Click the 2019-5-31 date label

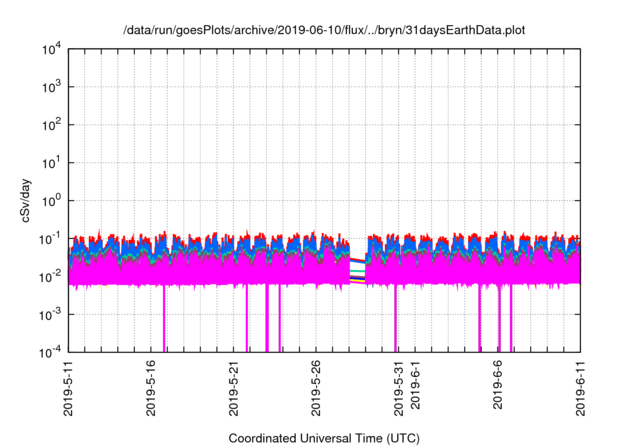click(399, 388)
